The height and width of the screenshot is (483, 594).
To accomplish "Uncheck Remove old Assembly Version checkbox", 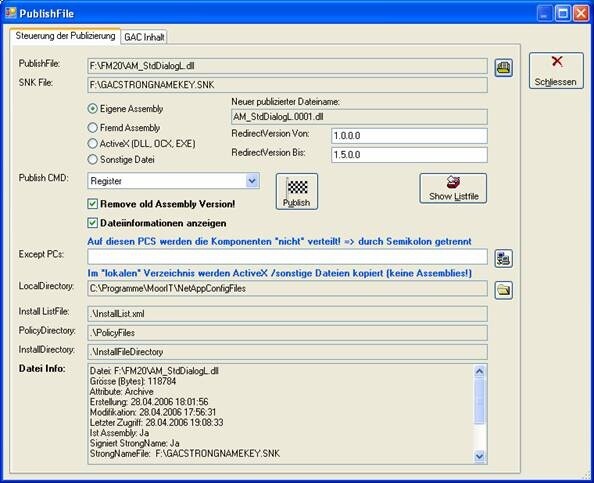I will pyautogui.click(x=92, y=204).
